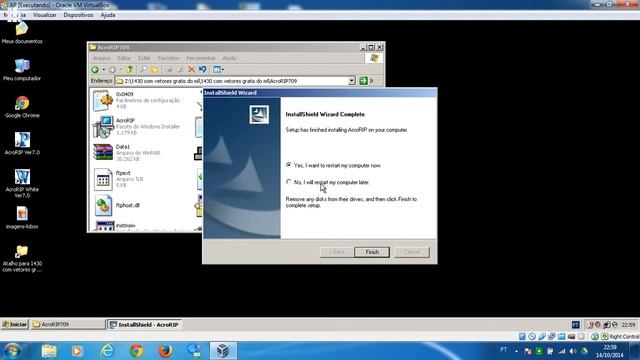
Task: Expand the address bar dropdown in Explorer
Action: tap(351, 81)
